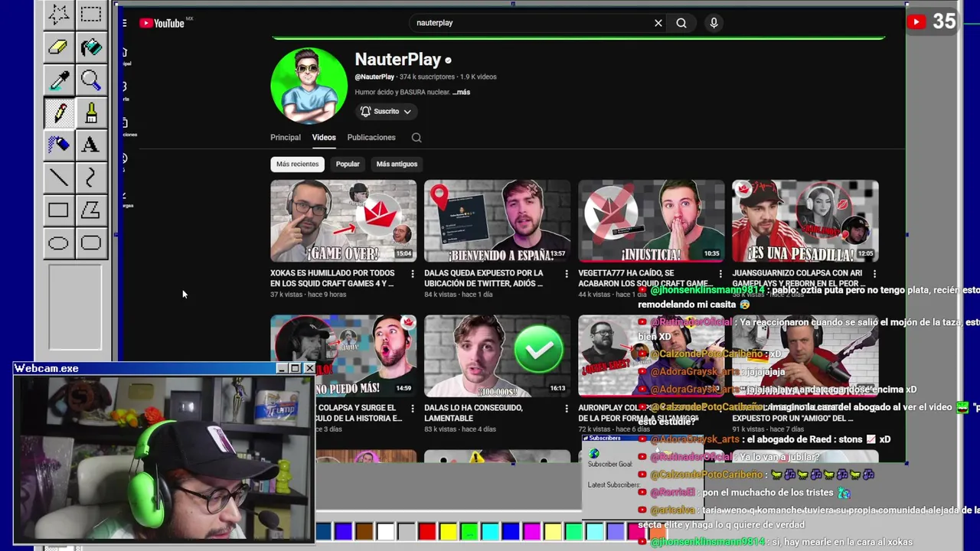Select the Free-Form Select tool in Paint toolbox

[x=58, y=15]
